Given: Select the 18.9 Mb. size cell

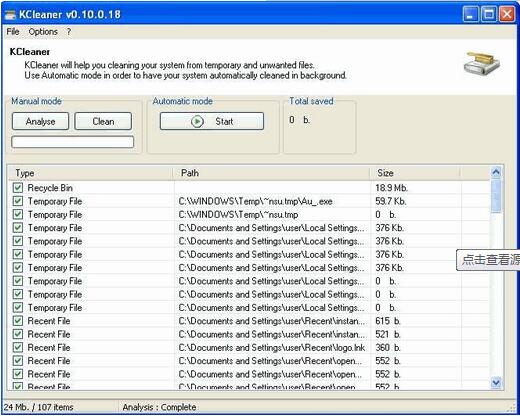Looking at the screenshot, I should (391, 188).
